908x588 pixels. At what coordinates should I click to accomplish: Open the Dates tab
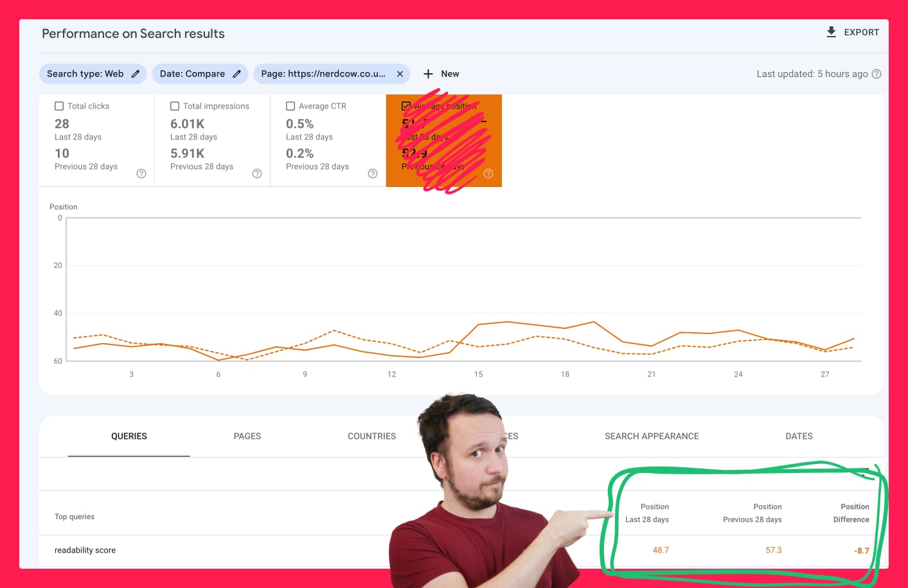pyautogui.click(x=799, y=436)
